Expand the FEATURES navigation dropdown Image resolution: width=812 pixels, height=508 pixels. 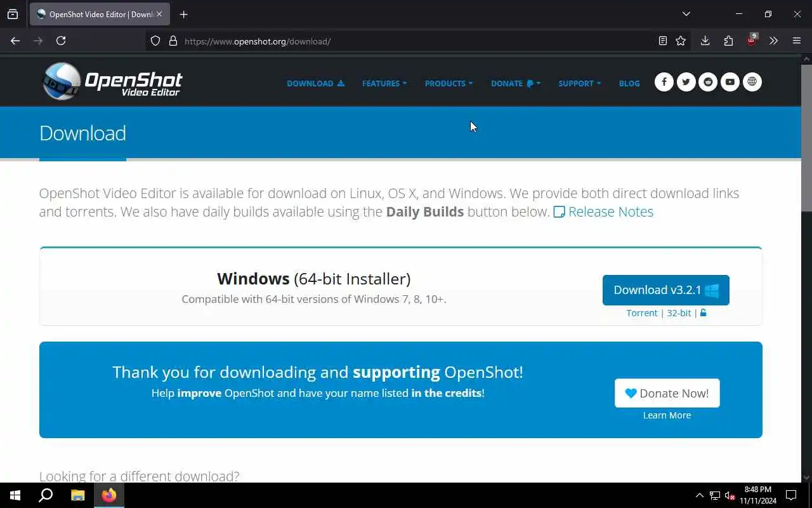(x=384, y=83)
